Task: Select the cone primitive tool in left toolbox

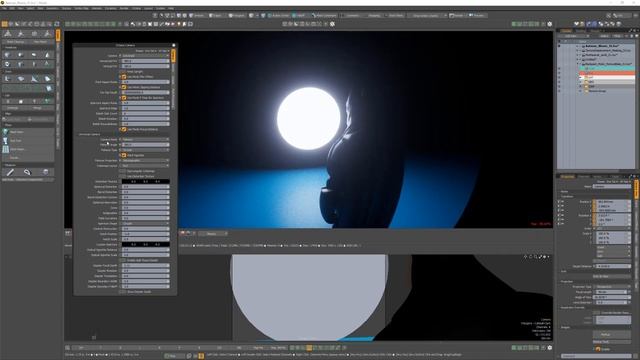Action: click(47, 54)
